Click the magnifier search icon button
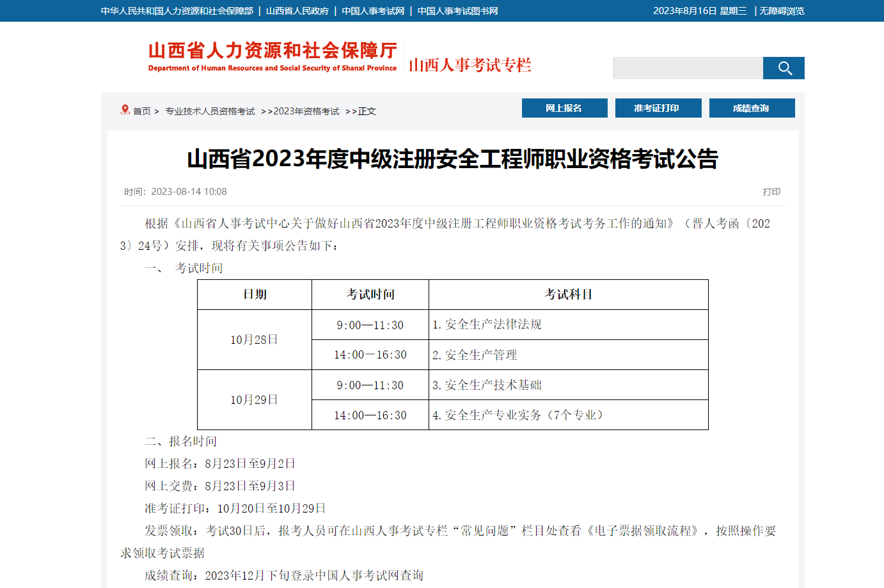The width and height of the screenshot is (884, 588). 784,68
